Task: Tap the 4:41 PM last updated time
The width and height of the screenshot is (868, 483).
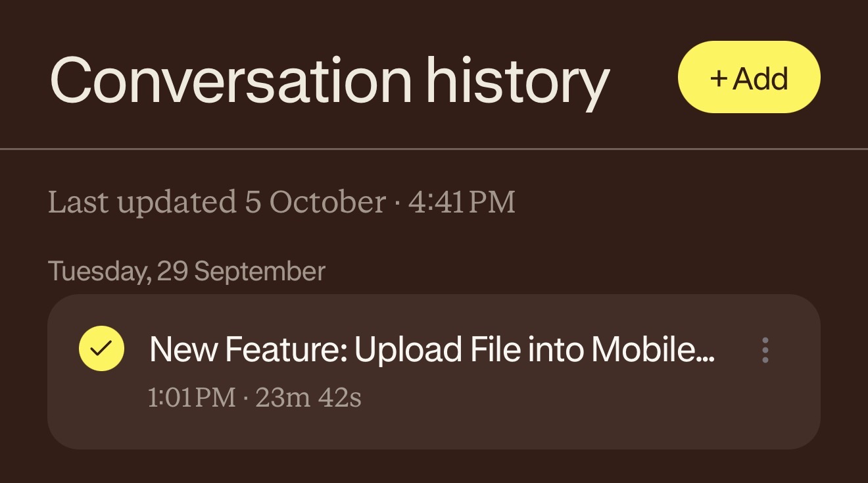Action: (x=462, y=202)
